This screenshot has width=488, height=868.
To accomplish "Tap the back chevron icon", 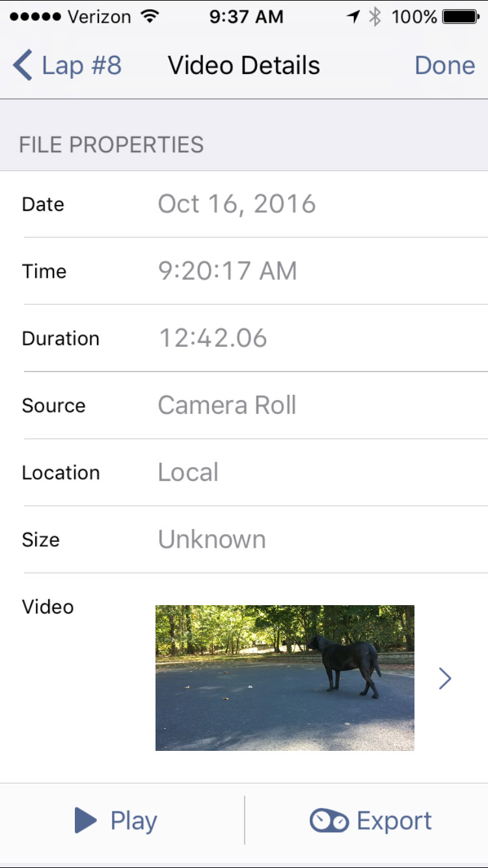I will point(22,66).
